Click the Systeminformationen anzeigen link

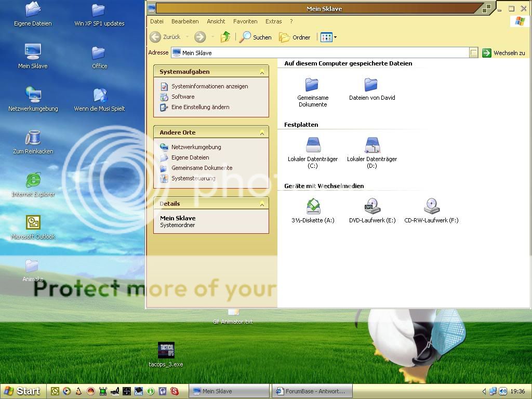tap(209, 86)
